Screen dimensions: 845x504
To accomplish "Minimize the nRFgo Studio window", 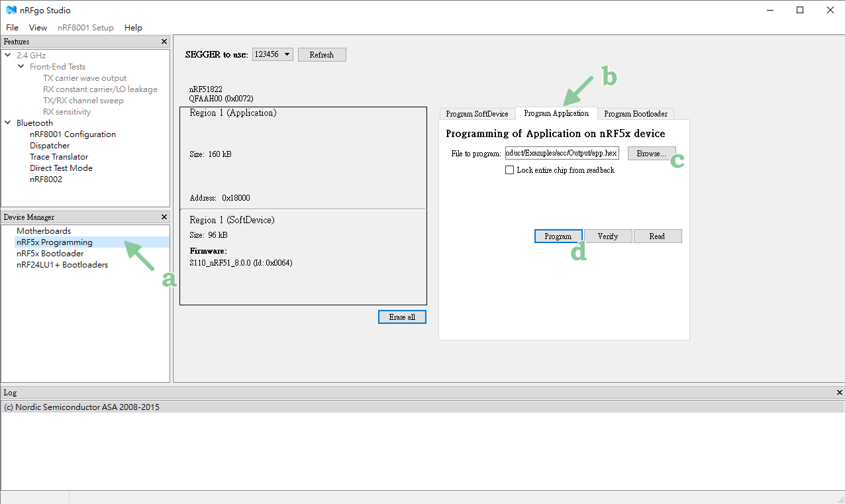I will click(x=770, y=10).
